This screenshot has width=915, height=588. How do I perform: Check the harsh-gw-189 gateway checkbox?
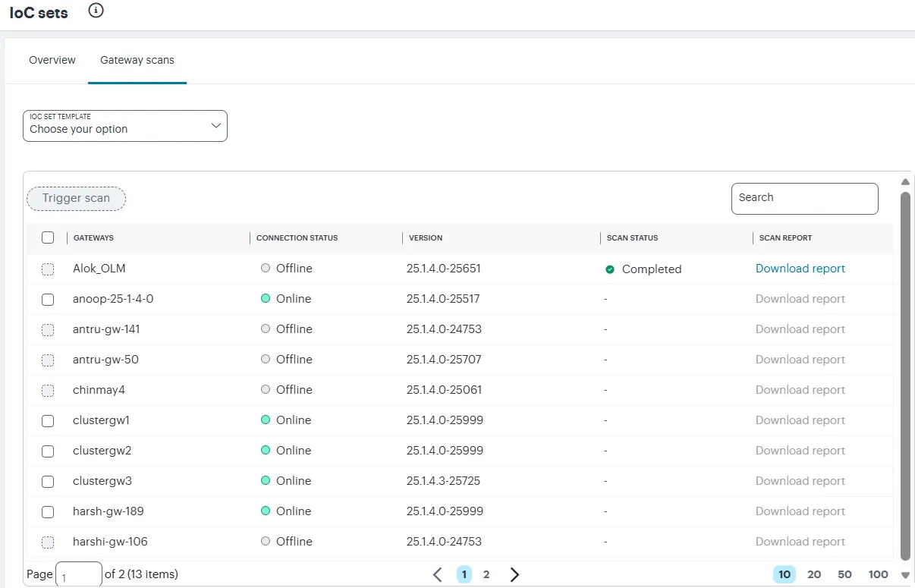(x=48, y=511)
